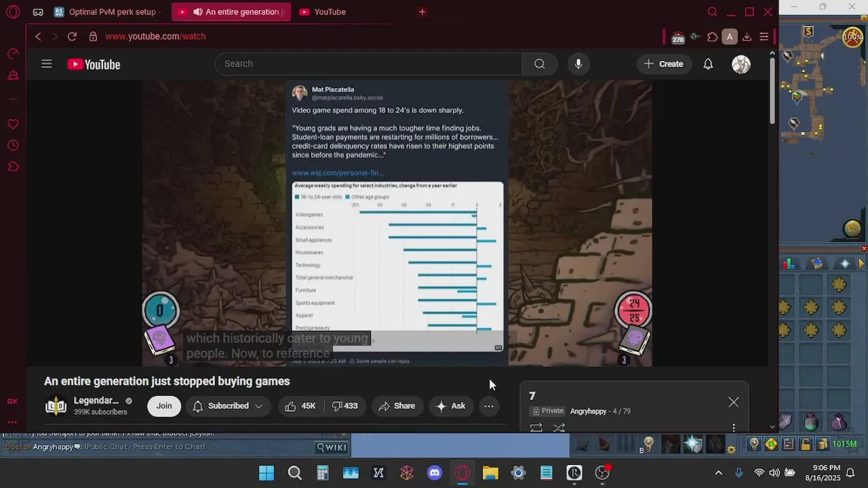Close the playlist panel
Viewport: 868px width, 488px height.
pos(734,403)
